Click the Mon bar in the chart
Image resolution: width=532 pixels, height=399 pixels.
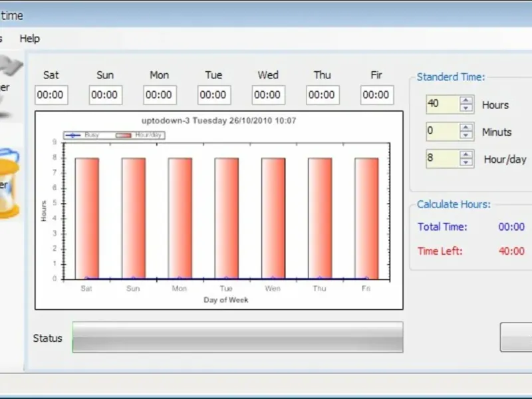coord(180,218)
